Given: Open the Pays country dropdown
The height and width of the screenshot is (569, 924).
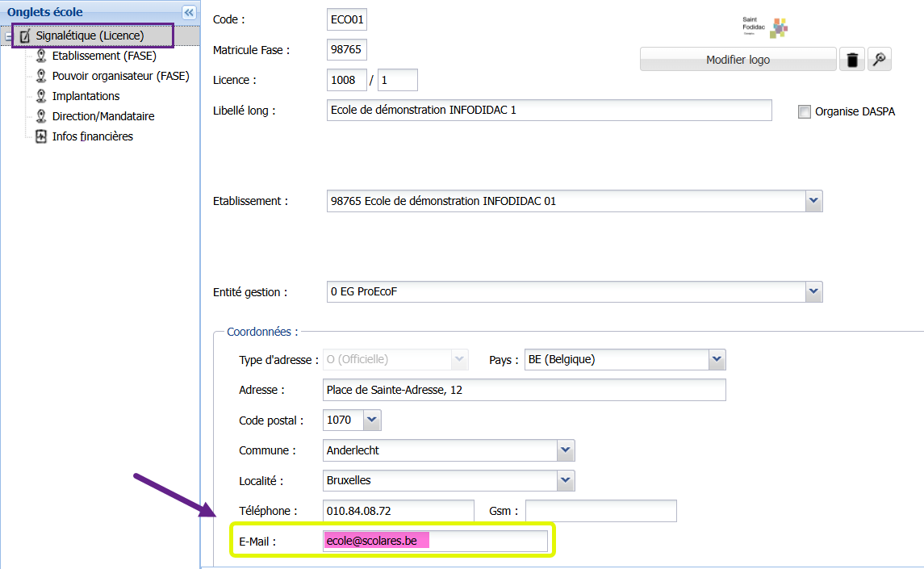Looking at the screenshot, I should click(717, 359).
